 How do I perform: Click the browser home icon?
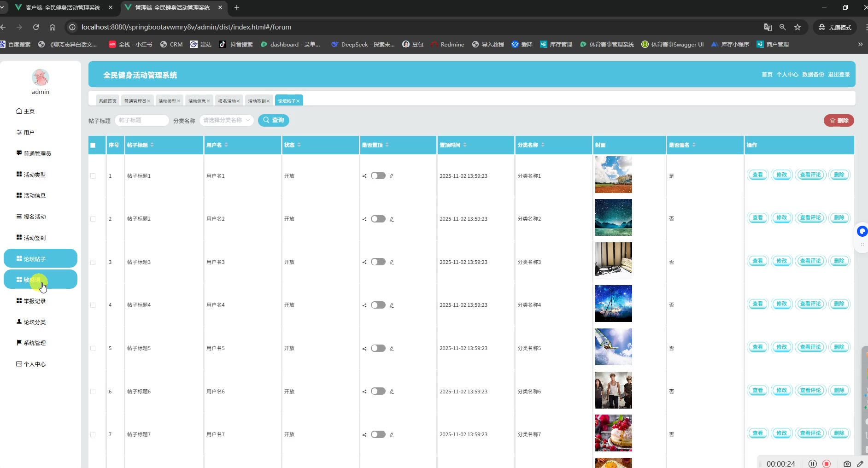[53, 27]
